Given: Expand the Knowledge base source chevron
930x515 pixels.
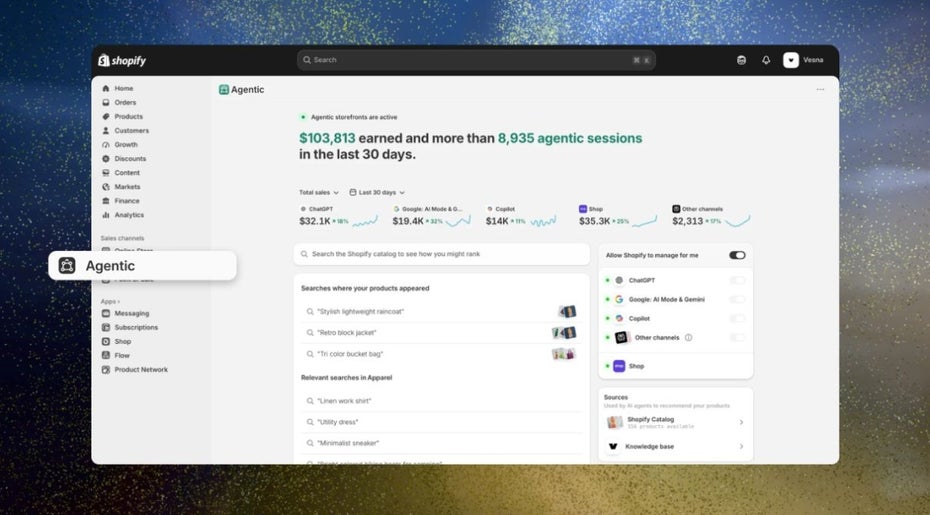Looking at the screenshot, I should (x=741, y=446).
